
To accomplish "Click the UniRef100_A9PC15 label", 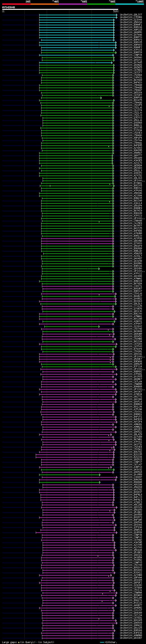I will [x=131, y=30].
